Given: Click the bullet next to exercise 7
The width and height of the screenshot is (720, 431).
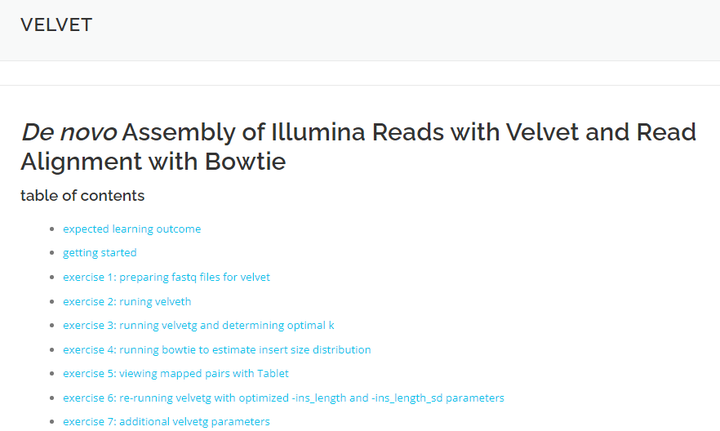Looking at the screenshot, I should [x=51, y=423].
